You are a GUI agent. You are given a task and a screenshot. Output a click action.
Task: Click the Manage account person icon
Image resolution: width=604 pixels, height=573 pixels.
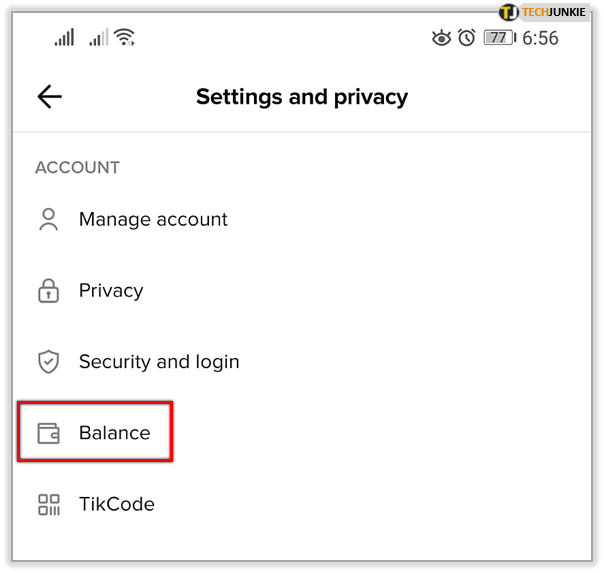pos(48,220)
